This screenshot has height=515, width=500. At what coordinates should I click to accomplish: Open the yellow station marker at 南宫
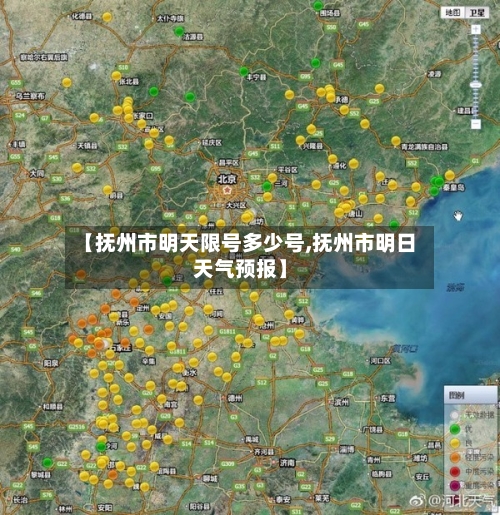162,399
